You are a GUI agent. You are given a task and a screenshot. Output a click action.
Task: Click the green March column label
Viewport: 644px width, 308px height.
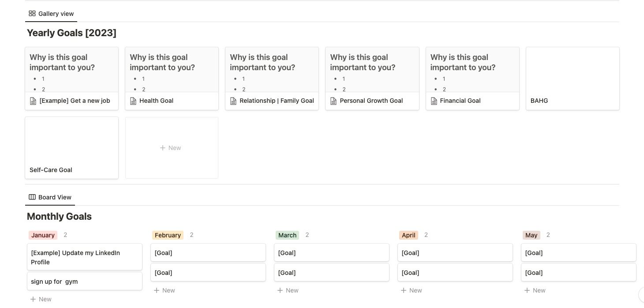pyautogui.click(x=288, y=235)
